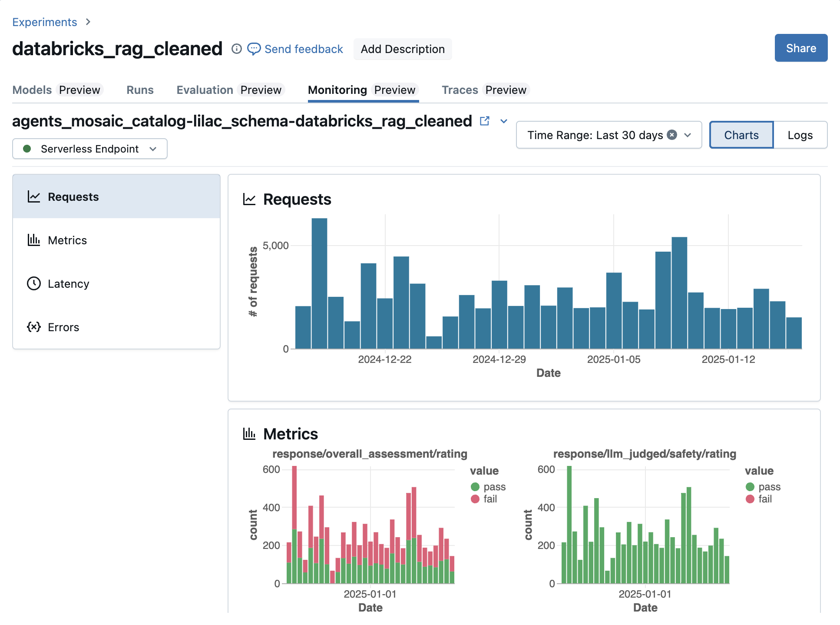The width and height of the screenshot is (840, 625).
Task: Select Latency in the left sidebar
Action: (116, 283)
